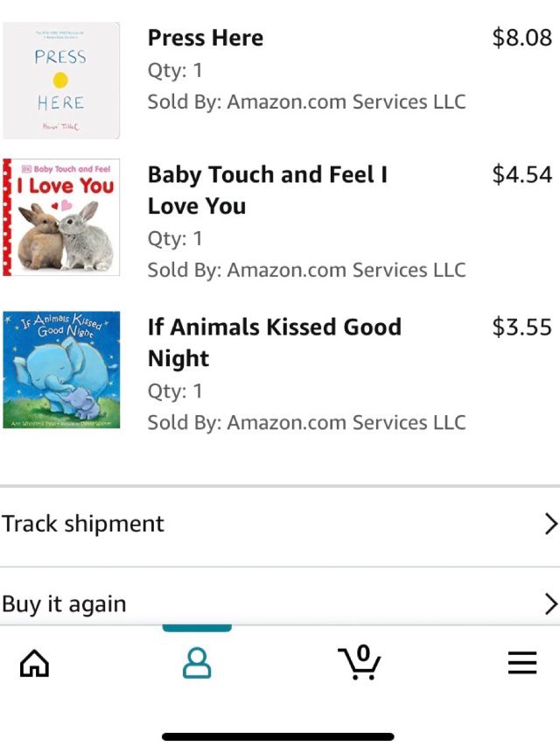560x747 pixels.
Task: Select the Track shipment label
Action: click(x=83, y=525)
